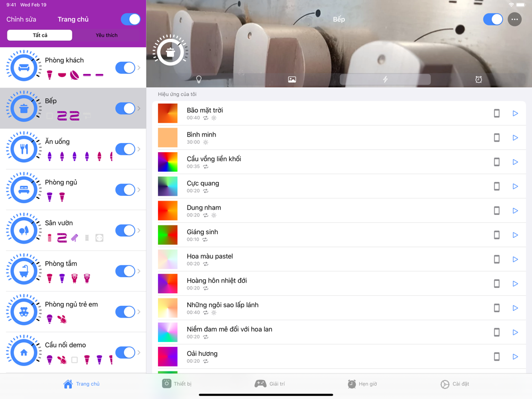The image size is (532, 399).
Task: Select the Giáng sinh effect name
Action: pos(202,232)
